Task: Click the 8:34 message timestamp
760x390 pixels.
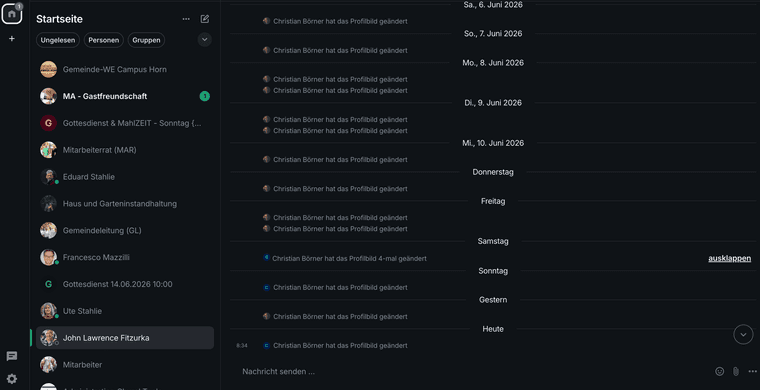Action: [x=242, y=345]
